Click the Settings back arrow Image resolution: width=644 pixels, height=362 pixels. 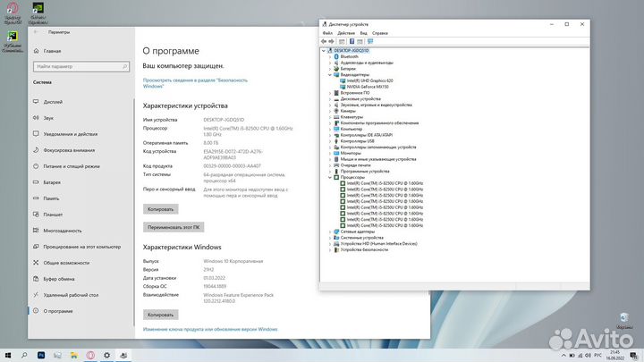(x=36, y=32)
